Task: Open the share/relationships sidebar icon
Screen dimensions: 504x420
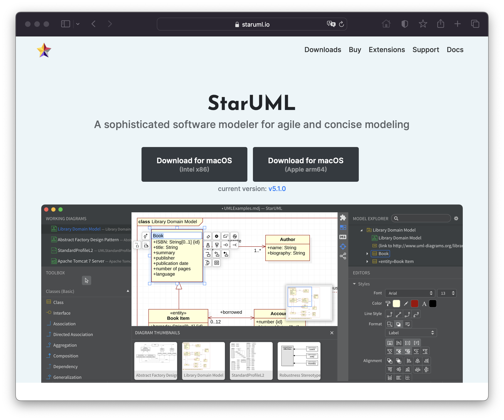Action: coord(343,256)
